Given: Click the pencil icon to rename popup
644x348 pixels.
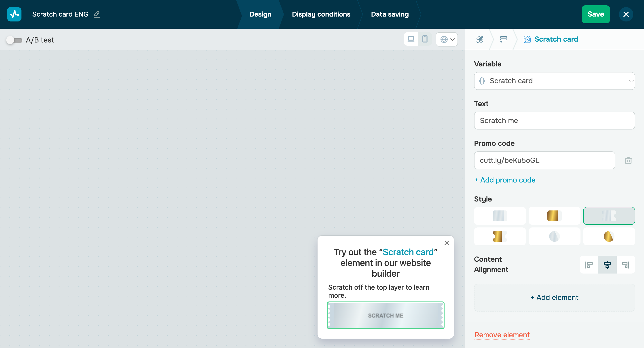Looking at the screenshot, I should click(97, 14).
